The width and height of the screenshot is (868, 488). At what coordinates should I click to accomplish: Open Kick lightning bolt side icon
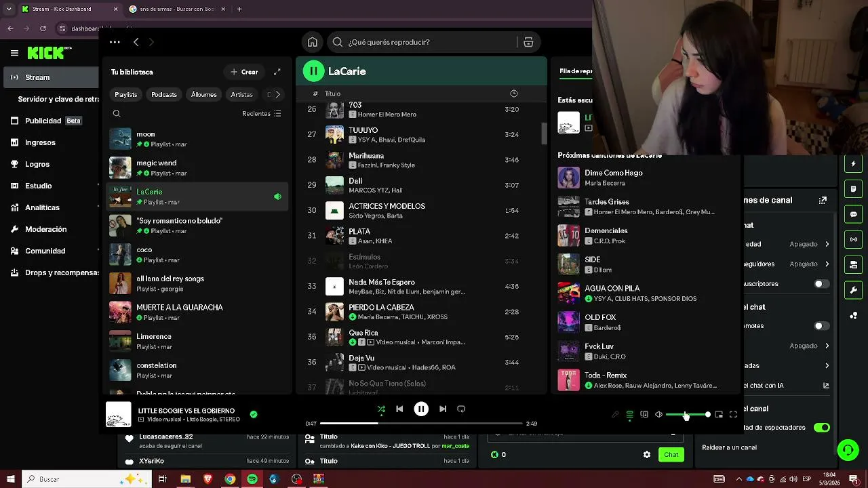pos(854,163)
